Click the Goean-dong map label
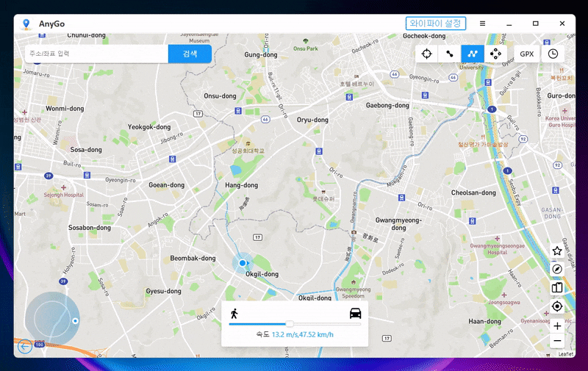588x371 pixels. click(x=167, y=184)
